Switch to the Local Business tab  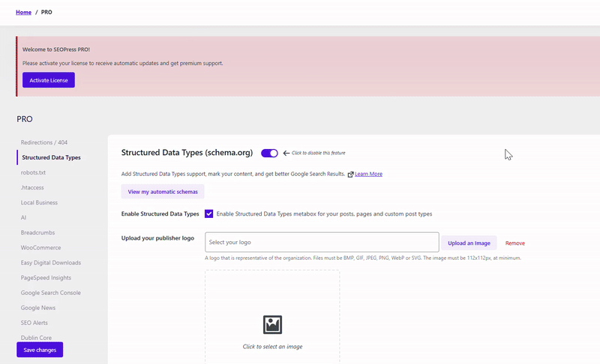pos(39,202)
